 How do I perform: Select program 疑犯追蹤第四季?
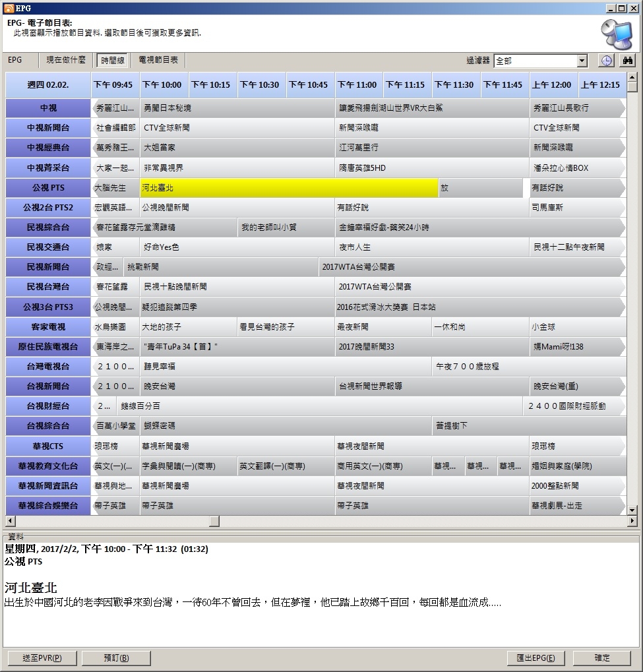coord(237,307)
